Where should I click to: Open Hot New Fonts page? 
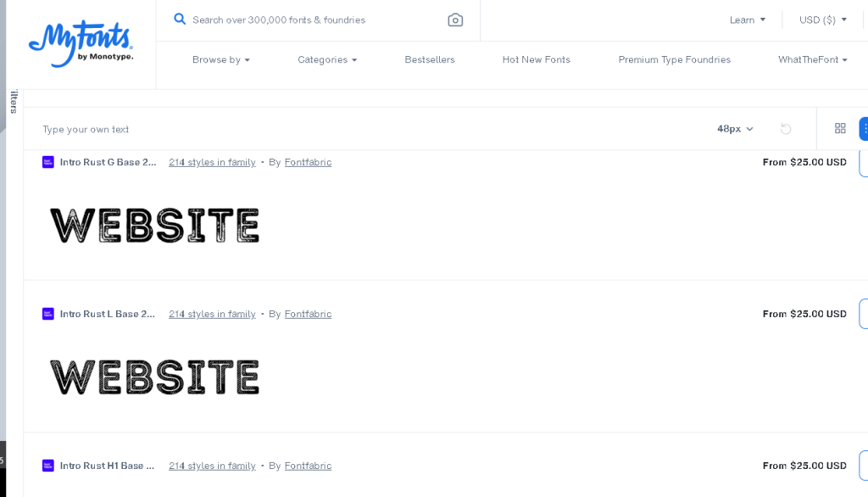click(536, 59)
